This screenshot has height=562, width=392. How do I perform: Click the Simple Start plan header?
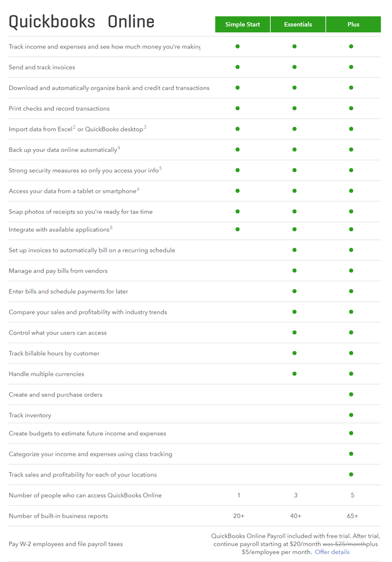pos(242,24)
